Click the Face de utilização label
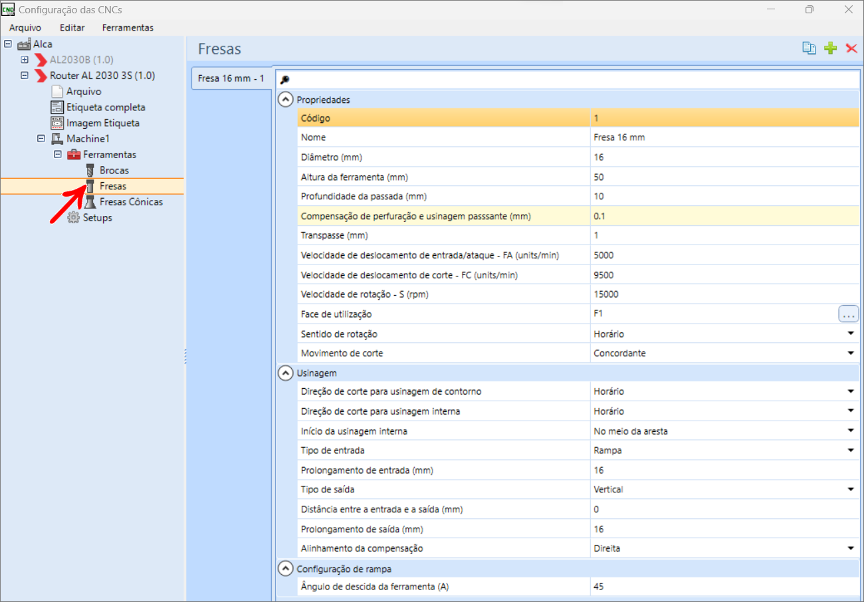Screen dimensions: 868x606 tap(336, 314)
